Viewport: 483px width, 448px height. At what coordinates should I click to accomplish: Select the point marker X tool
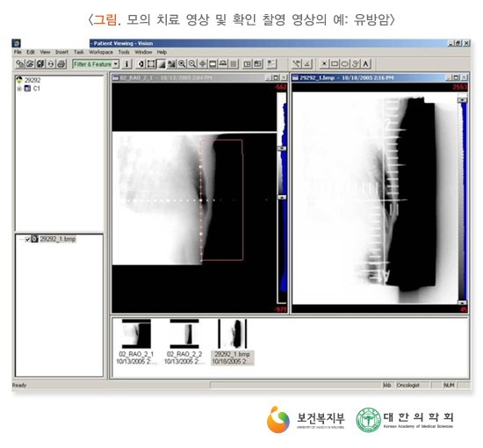pyautogui.click(x=324, y=64)
